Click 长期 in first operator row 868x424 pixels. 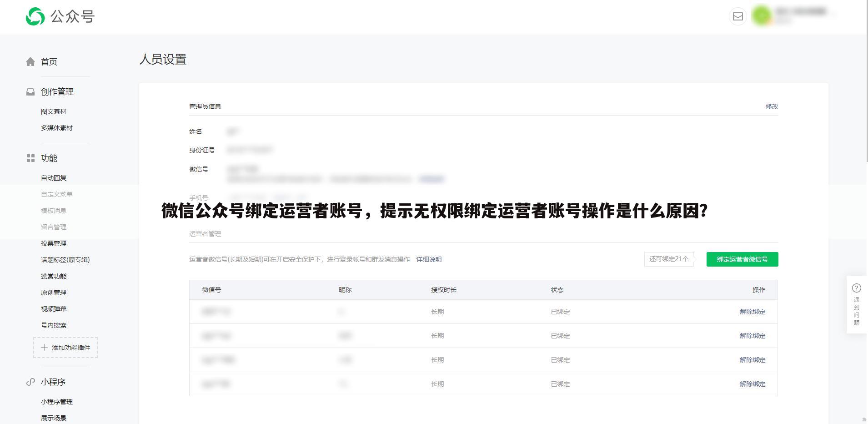(437, 312)
